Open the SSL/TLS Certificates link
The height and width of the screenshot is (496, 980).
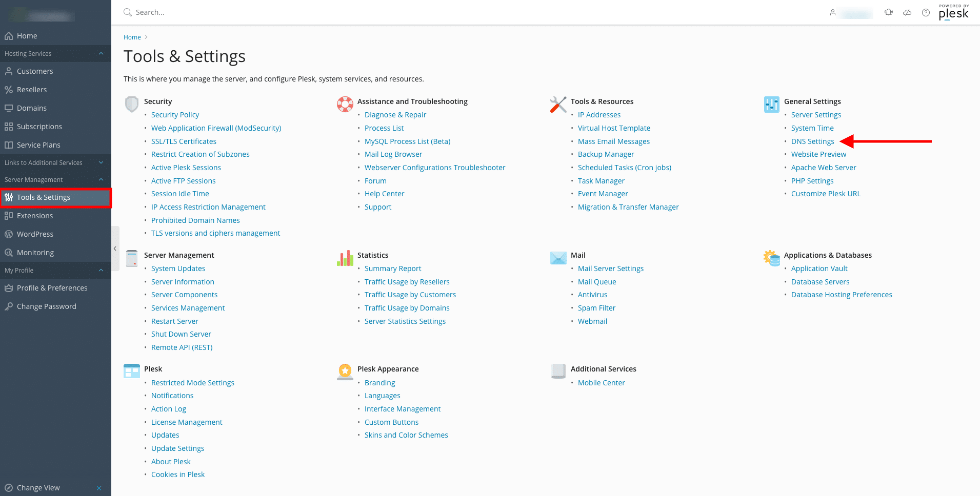coord(184,141)
